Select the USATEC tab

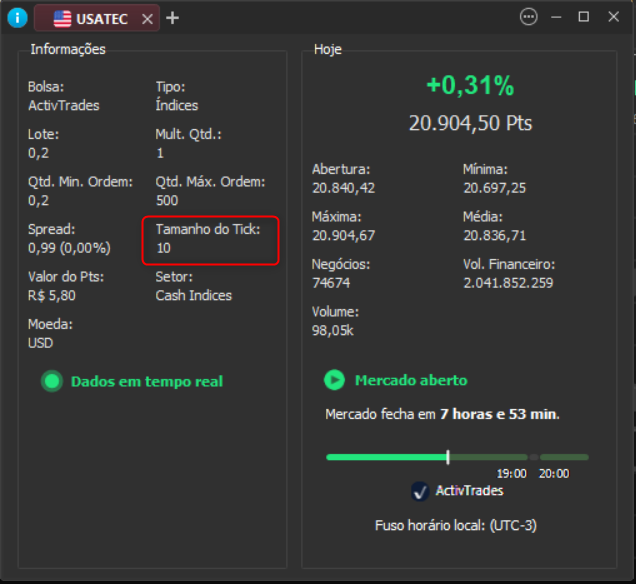(x=102, y=18)
